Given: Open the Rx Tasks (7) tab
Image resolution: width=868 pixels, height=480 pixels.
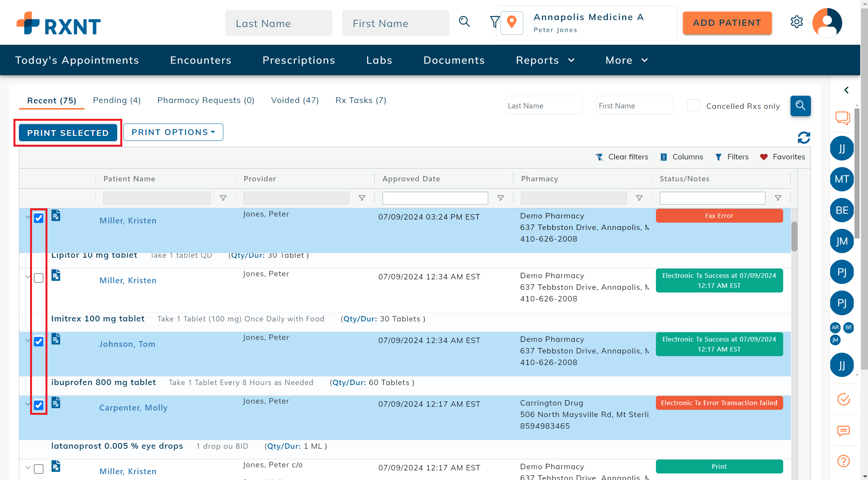Looking at the screenshot, I should [x=361, y=100].
